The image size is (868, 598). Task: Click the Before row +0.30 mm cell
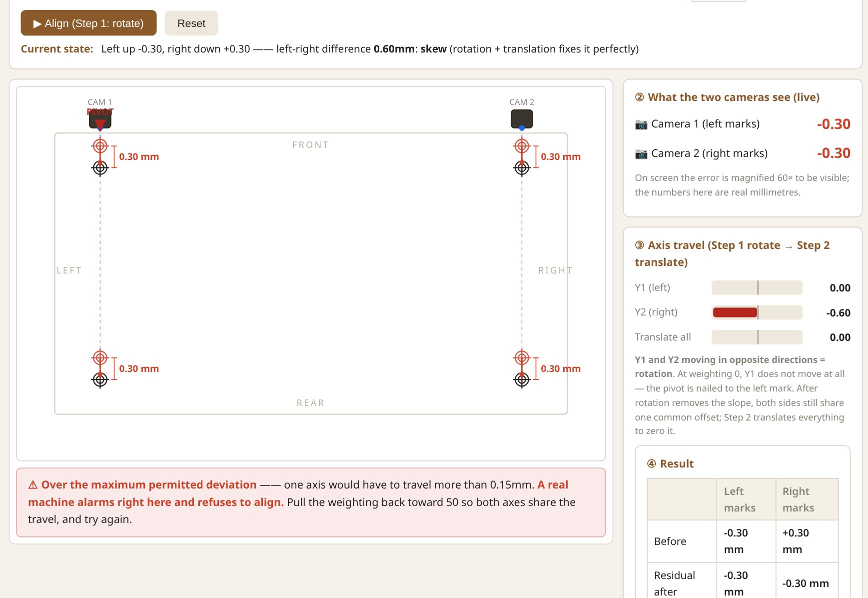click(x=807, y=541)
